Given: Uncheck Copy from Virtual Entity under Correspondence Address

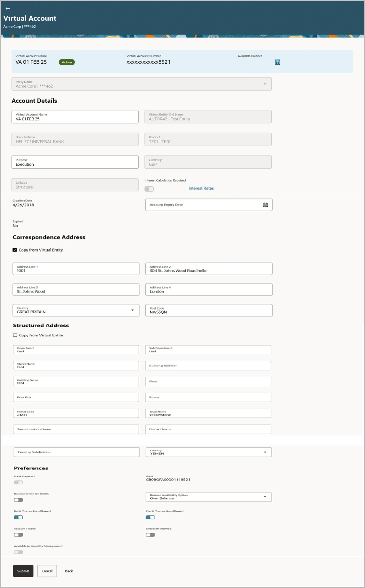Looking at the screenshot, I should [15, 250].
